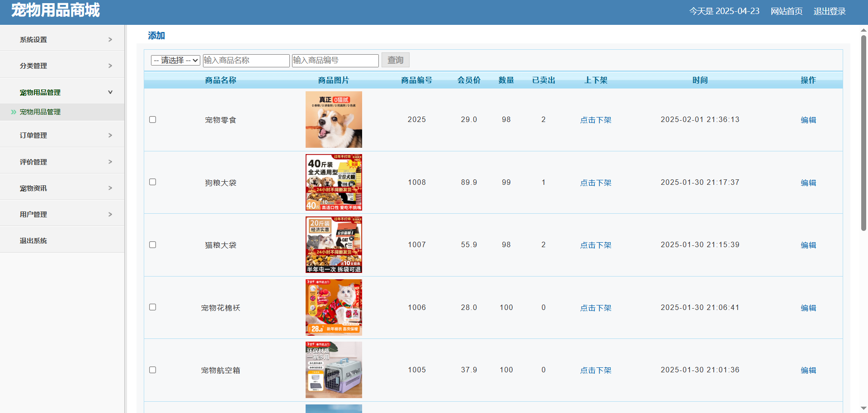Select the 猫粮大袋 row checkbox

click(x=152, y=245)
